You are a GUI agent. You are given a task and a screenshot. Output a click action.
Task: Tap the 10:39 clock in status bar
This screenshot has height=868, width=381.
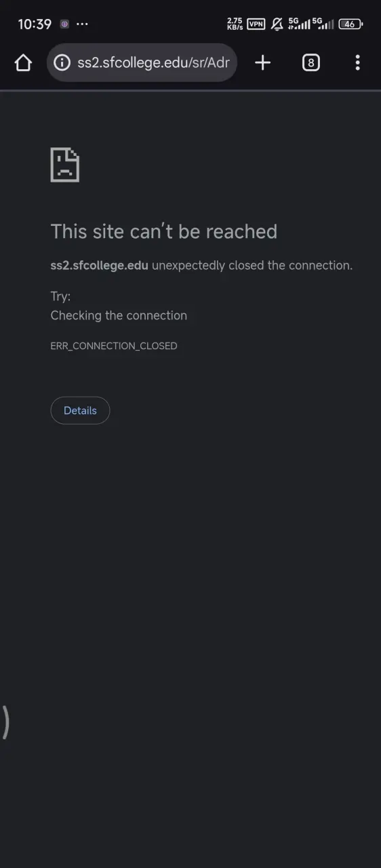coord(35,24)
